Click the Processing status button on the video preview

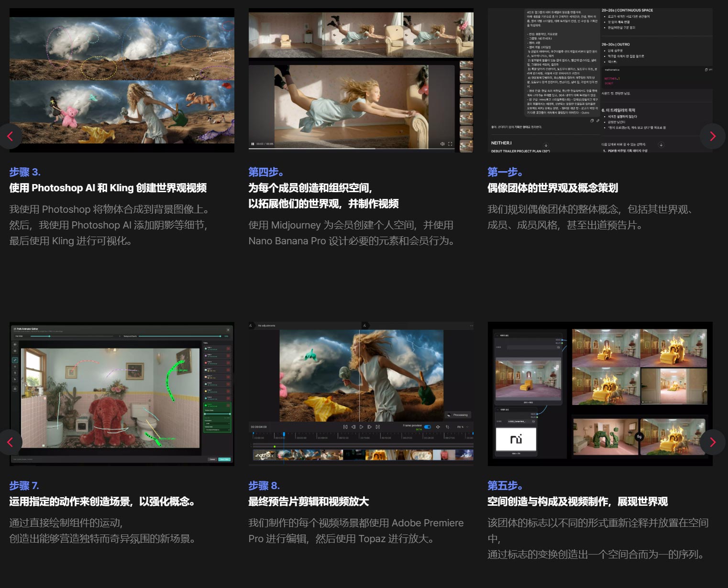[458, 415]
